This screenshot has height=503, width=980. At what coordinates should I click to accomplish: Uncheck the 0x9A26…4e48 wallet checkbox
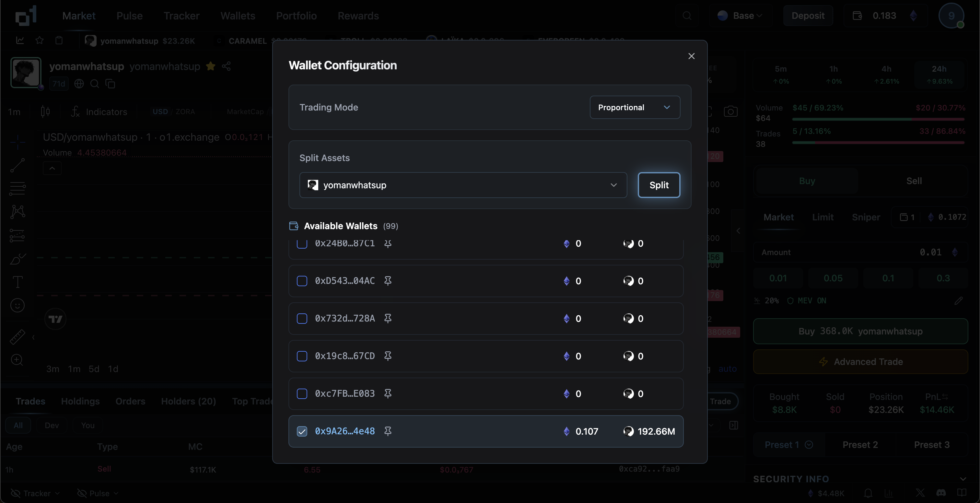(302, 431)
